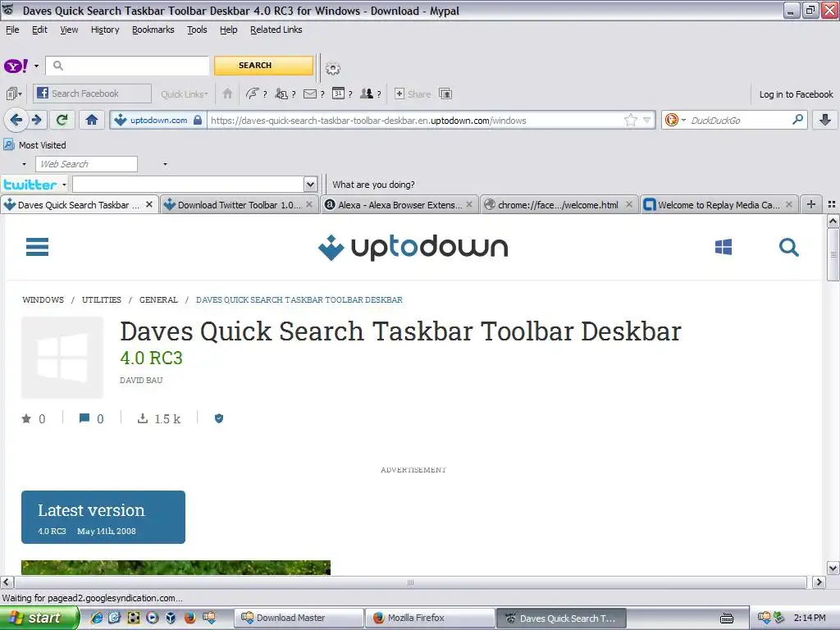Screen dimensions: 840x630
Task: Open the View menu
Action: coord(69,30)
